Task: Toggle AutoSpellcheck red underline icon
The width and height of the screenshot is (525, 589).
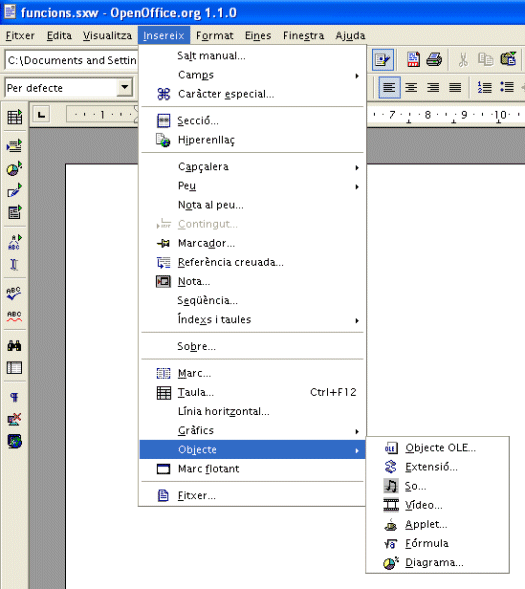Action: tap(14, 316)
